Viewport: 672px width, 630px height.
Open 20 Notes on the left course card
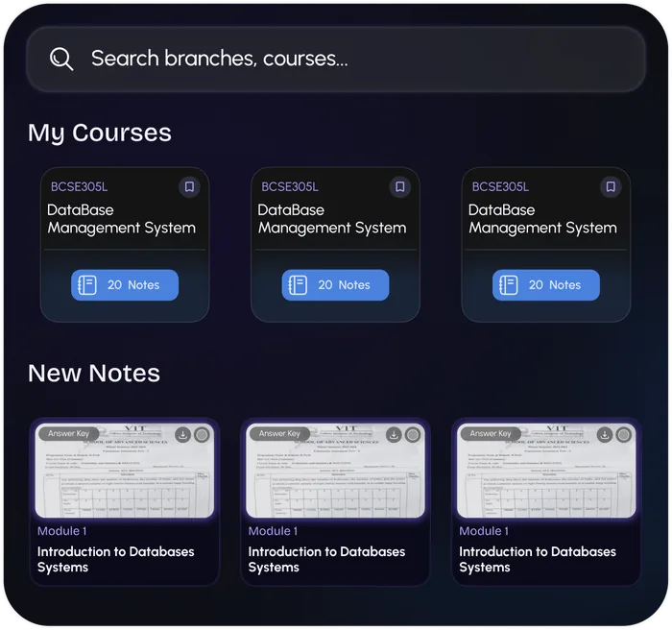[x=125, y=285]
